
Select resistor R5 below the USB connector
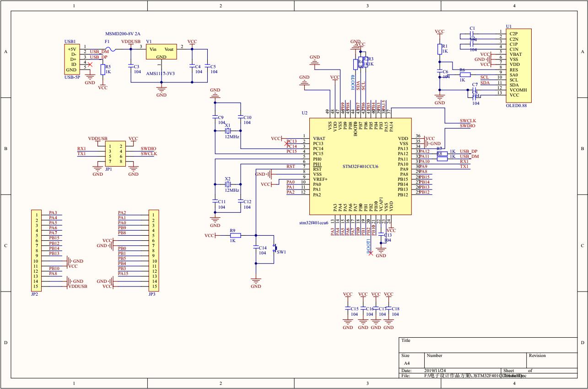point(102,70)
